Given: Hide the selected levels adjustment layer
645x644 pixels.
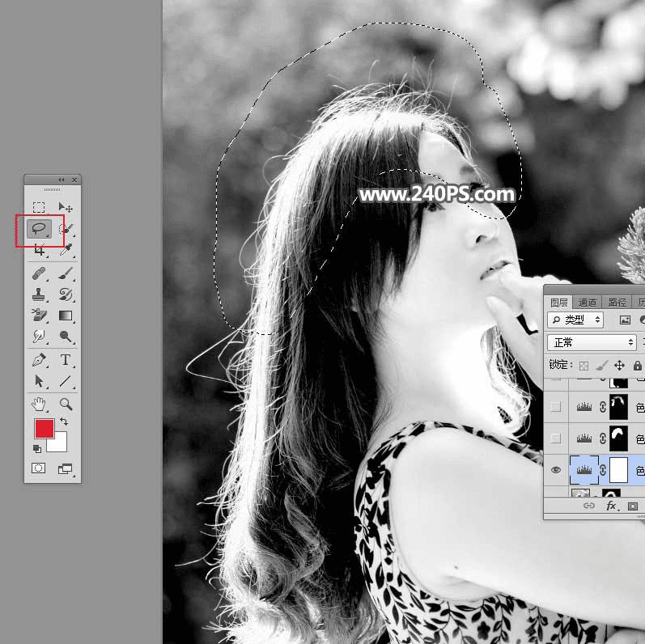Looking at the screenshot, I should 556,469.
